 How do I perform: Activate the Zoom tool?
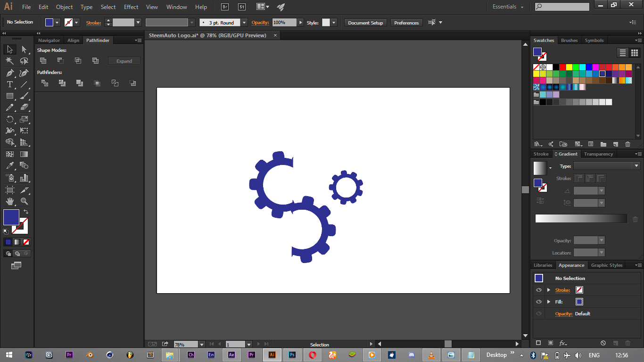(24, 201)
